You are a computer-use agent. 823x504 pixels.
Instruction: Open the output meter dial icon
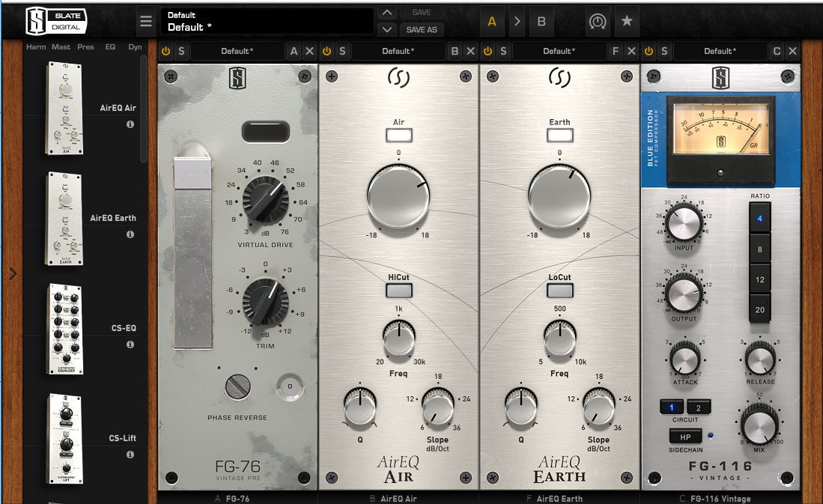tap(598, 22)
